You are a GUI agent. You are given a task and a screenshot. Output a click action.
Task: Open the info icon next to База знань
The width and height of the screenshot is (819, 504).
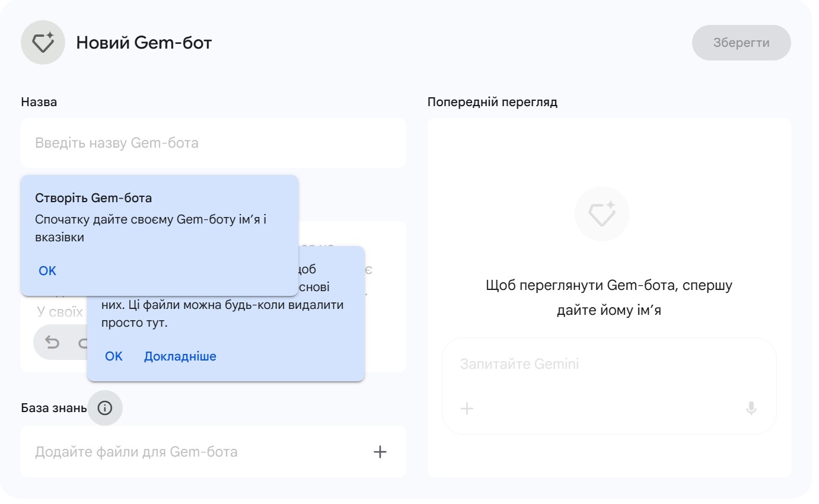point(105,408)
